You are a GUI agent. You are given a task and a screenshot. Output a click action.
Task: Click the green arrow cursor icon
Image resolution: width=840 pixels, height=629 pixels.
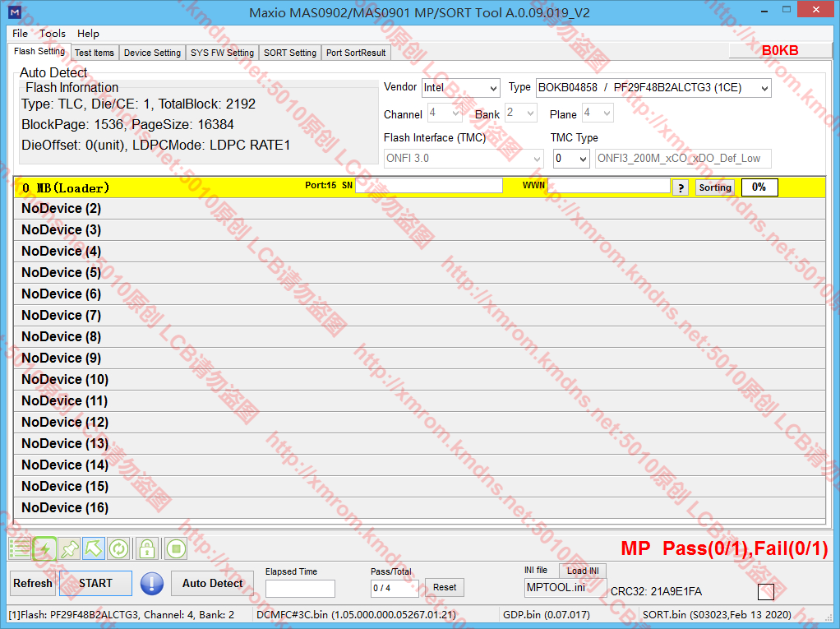coord(94,548)
